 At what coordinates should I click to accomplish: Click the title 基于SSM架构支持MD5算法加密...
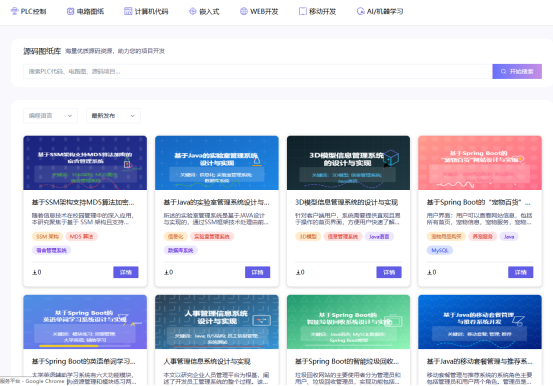click(x=83, y=202)
